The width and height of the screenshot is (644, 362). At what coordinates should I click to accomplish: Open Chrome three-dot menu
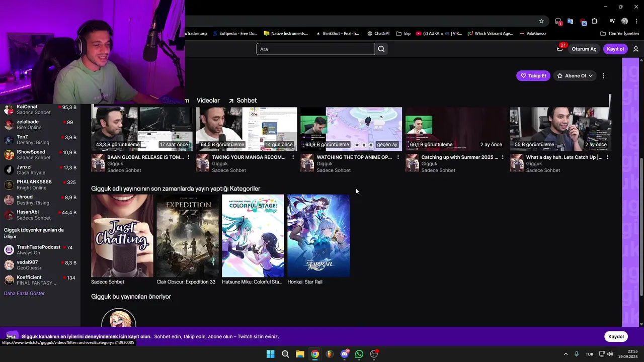tap(636, 21)
